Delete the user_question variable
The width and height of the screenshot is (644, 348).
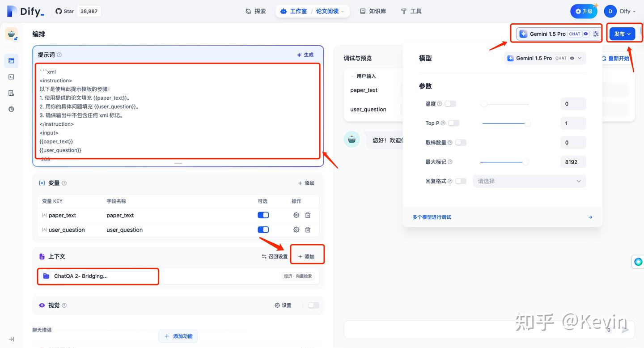308,229
